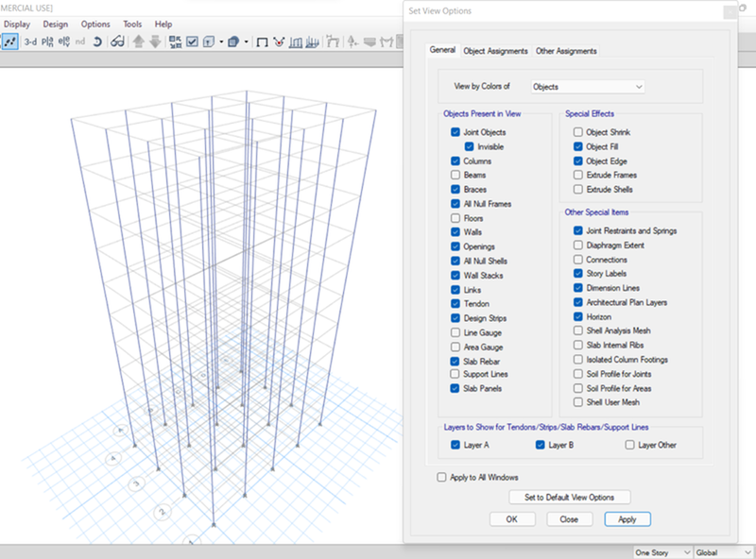This screenshot has width=756, height=559.
Task: Close the Set View Options dialog with the X
Action: pyautogui.click(x=730, y=12)
